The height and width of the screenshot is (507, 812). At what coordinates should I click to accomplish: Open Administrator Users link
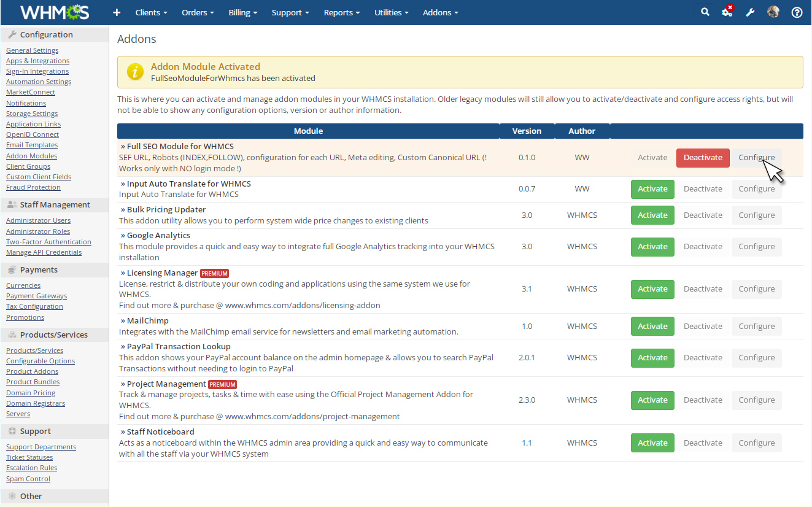38,220
